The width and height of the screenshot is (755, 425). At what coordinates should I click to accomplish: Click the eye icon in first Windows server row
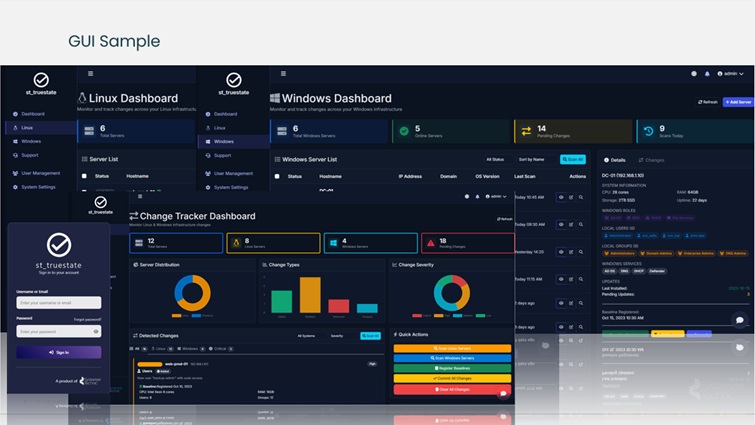click(559, 197)
